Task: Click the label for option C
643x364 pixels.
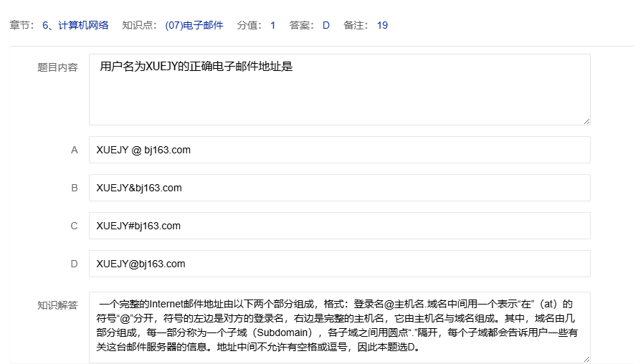Action: tap(74, 226)
